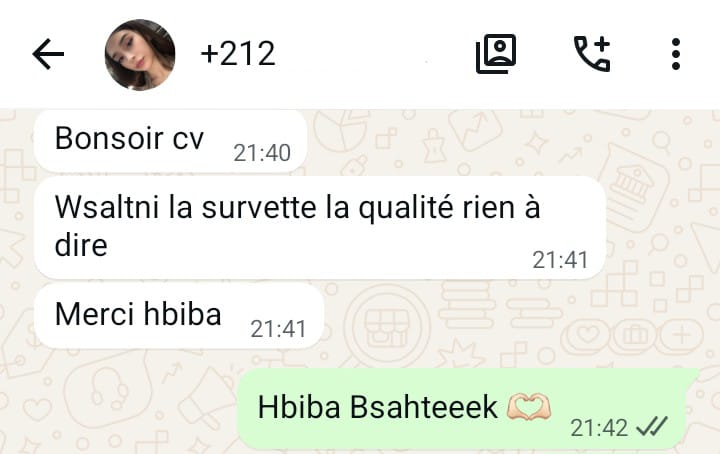The height and width of the screenshot is (454, 720).
Task: Open the three-dot more options menu
Action: pyautogui.click(x=675, y=54)
